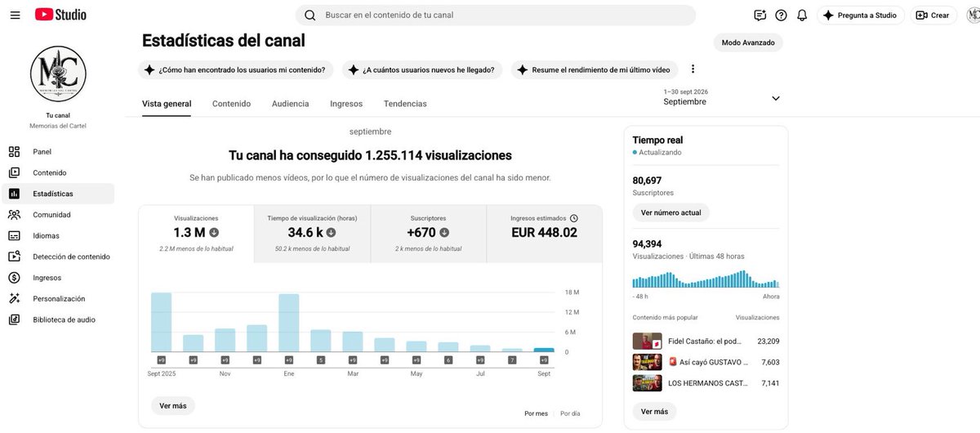Click the clock icon beside Ingresos estimados
980x433 pixels.
(x=574, y=218)
